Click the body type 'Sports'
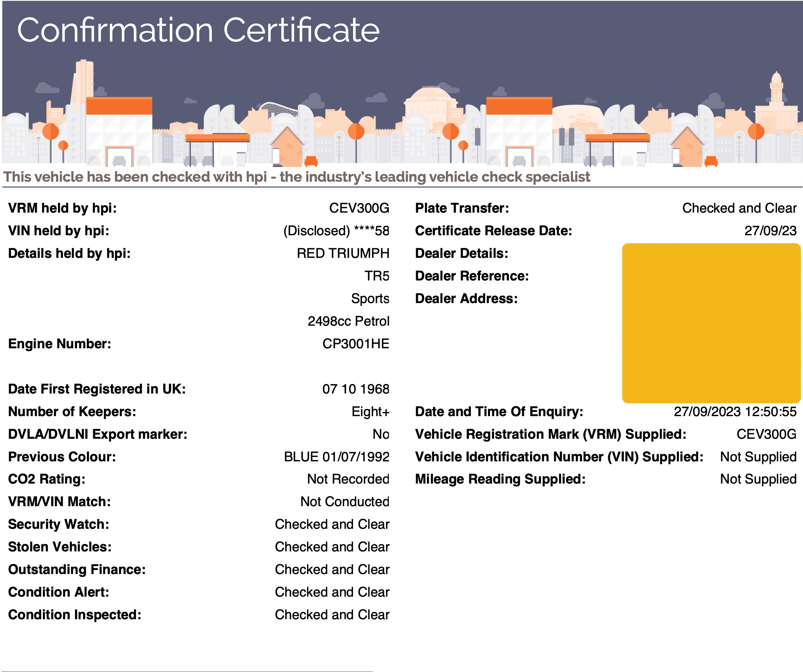The width and height of the screenshot is (803, 672). [370, 298]
